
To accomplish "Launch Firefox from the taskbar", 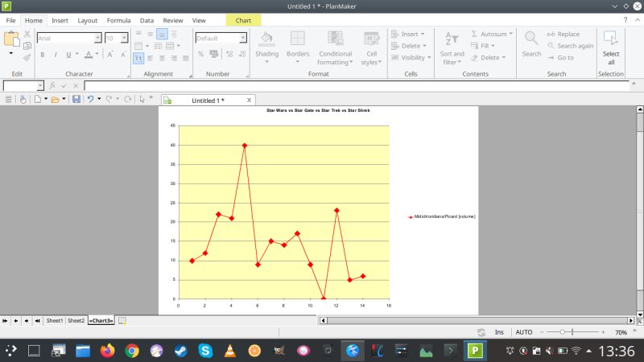I will pos(107,351).
